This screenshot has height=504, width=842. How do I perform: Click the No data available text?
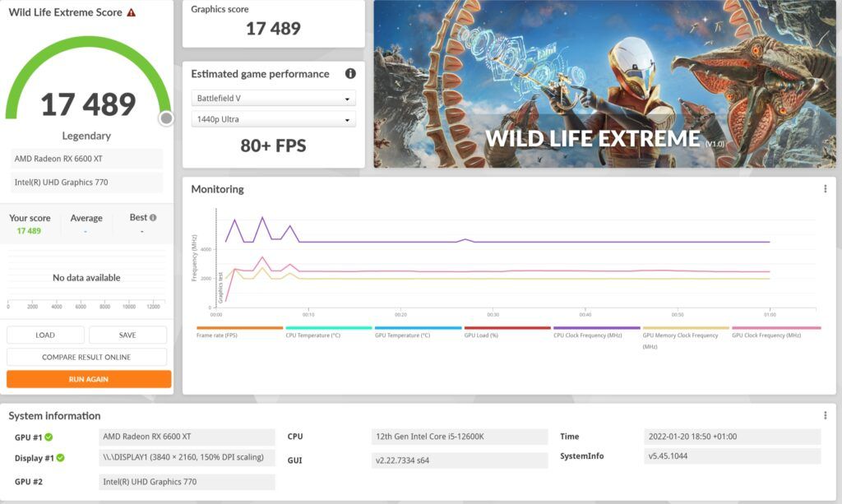click(86, 278)
